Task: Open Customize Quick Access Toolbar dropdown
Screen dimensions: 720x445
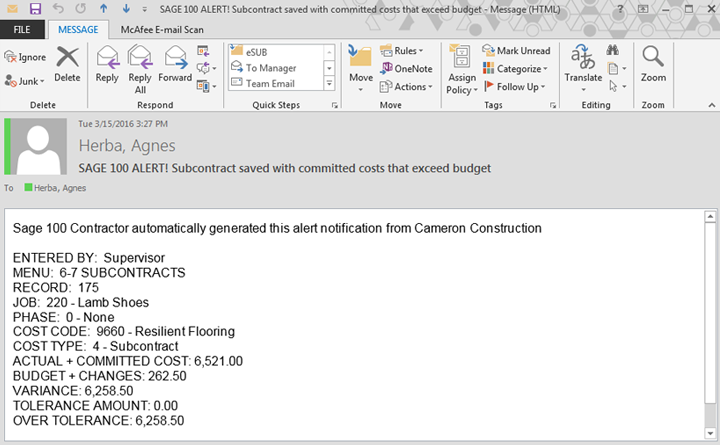Action: click(144, 9)
